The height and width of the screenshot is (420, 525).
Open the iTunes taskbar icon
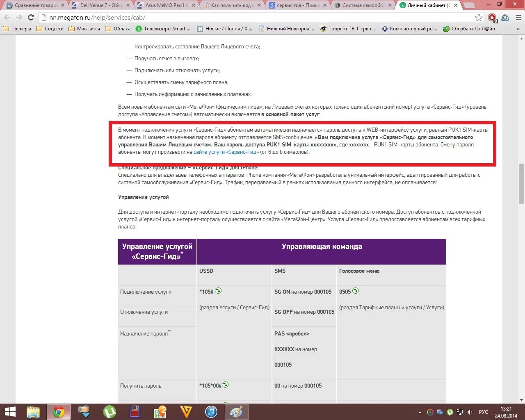[x=211, y=412]
